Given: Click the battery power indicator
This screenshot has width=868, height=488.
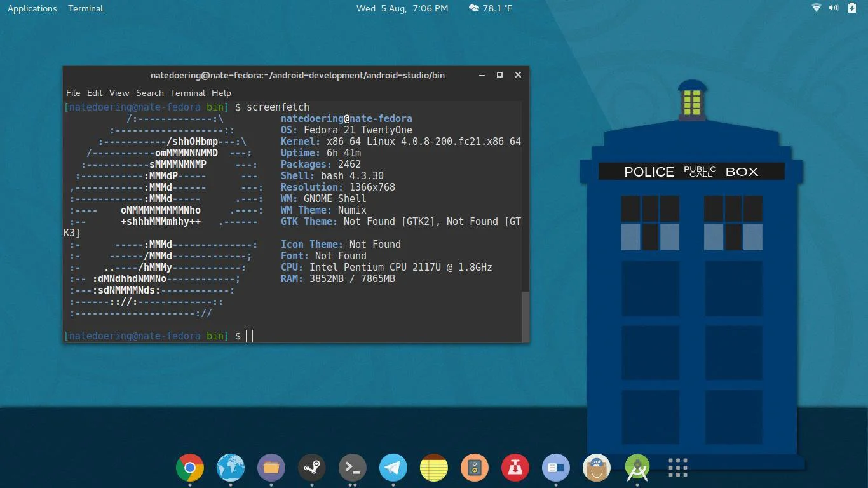Looking at the screenshot, I should (x=852, y=8).
